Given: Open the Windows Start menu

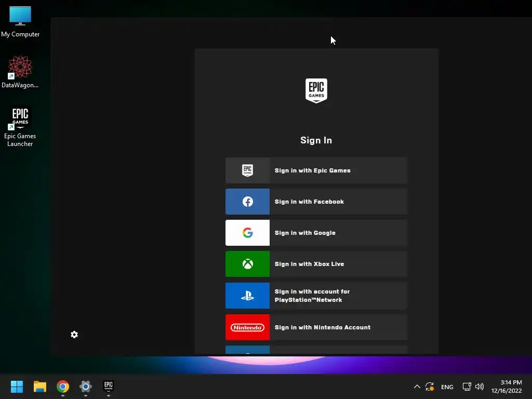Looking at the screenshot, I should [17, 387].
